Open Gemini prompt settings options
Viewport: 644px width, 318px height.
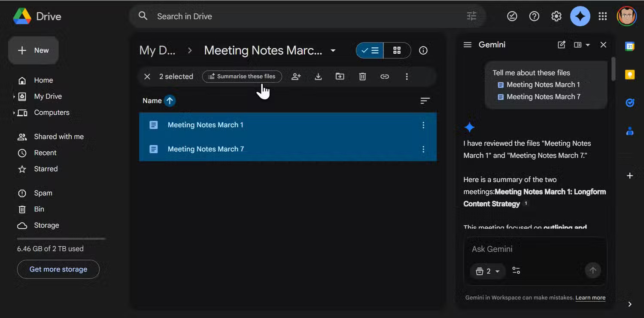516,271
